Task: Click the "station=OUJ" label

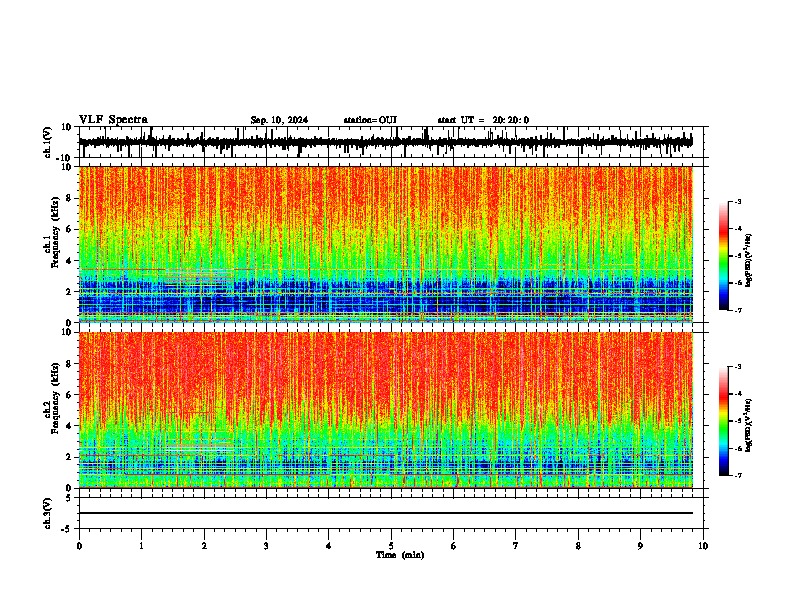Action: 370,120
